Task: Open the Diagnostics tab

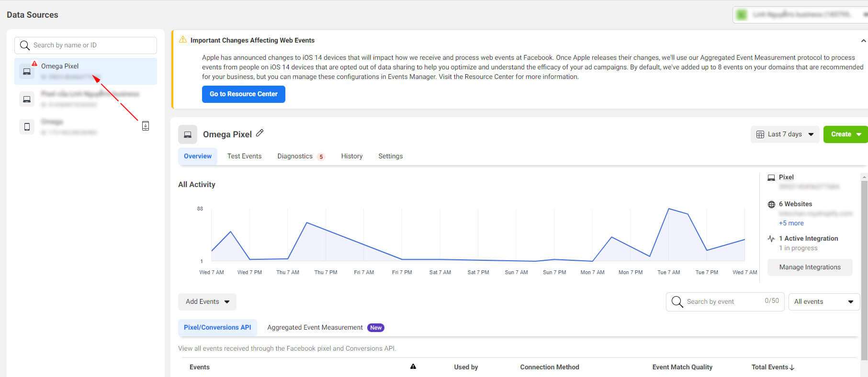Action: [x=301, y=156]
